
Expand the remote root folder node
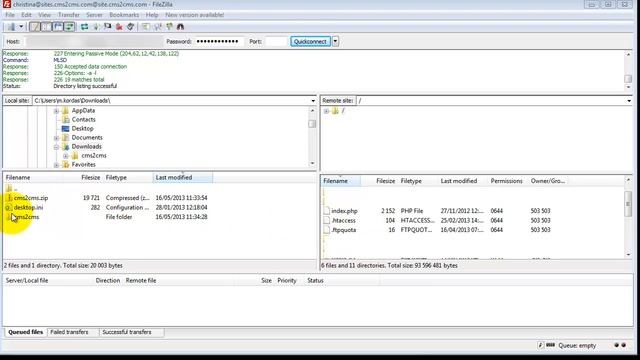326,111
